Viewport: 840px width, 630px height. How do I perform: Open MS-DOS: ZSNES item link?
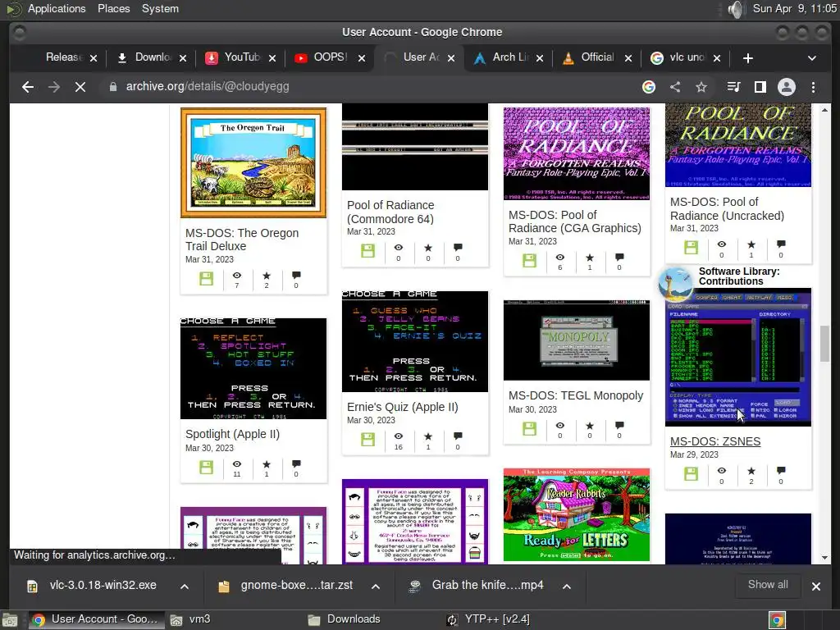point(715,441)
